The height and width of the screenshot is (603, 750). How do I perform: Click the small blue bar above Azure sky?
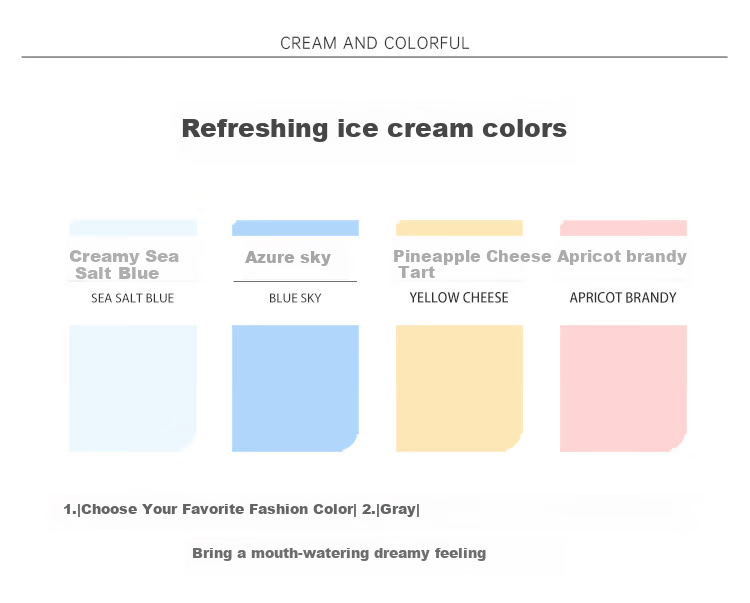(x=296, y=228)
